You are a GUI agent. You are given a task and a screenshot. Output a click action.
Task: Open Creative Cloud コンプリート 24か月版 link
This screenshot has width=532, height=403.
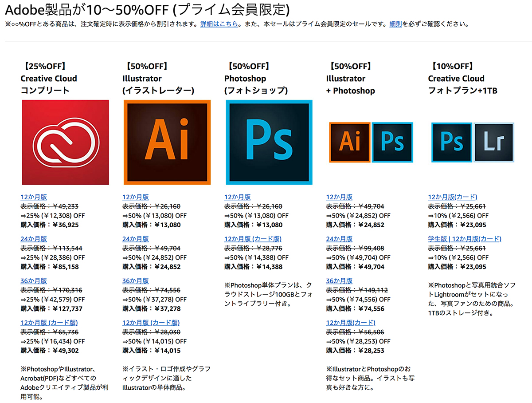pyautogui.click(x=34, y=239)
